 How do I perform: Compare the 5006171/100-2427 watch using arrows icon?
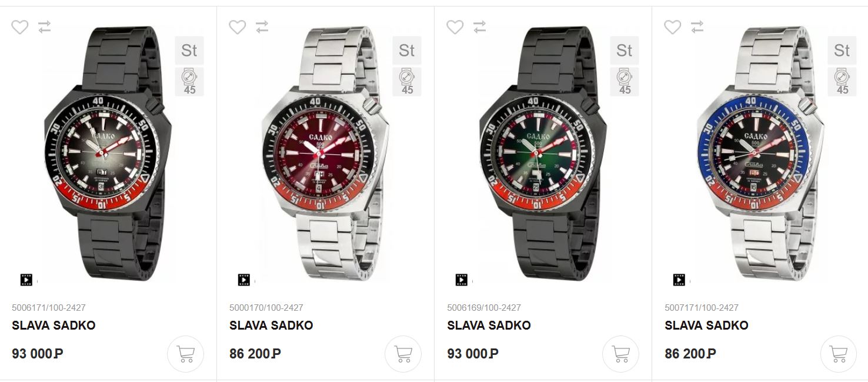point(45,27)
